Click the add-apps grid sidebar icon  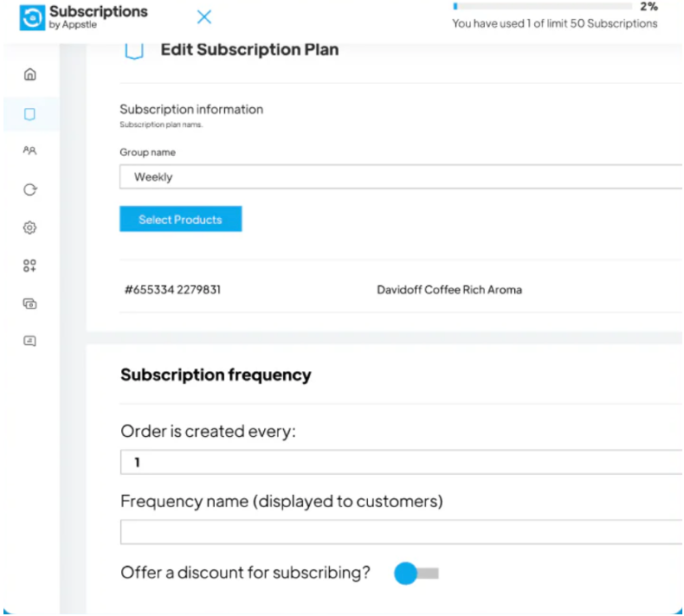pos(29,266)
